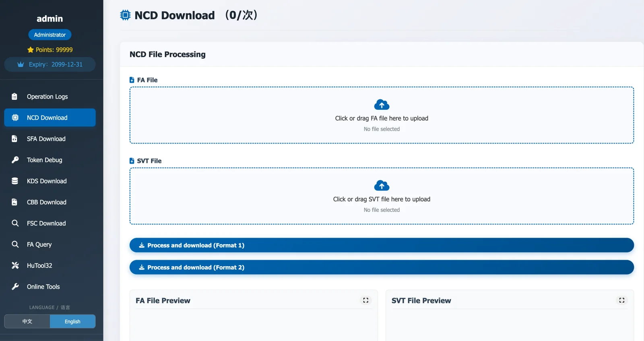
Task: Click the chip icon beside the NCD Download heading
Action: tap(125, 15)
